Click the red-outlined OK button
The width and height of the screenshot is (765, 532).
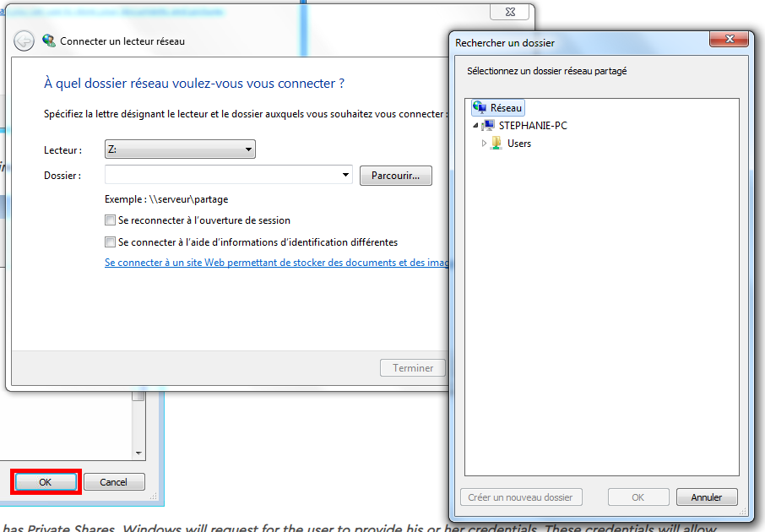coord(46,482)
